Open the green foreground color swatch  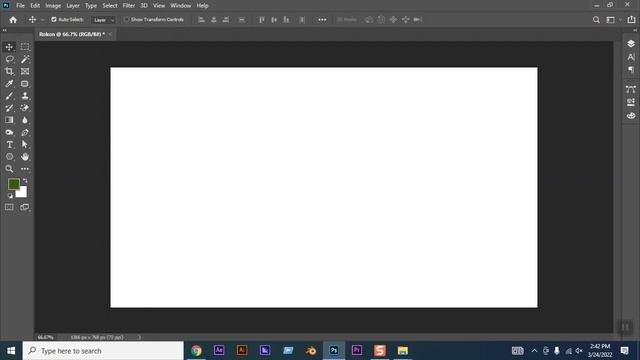13,184
